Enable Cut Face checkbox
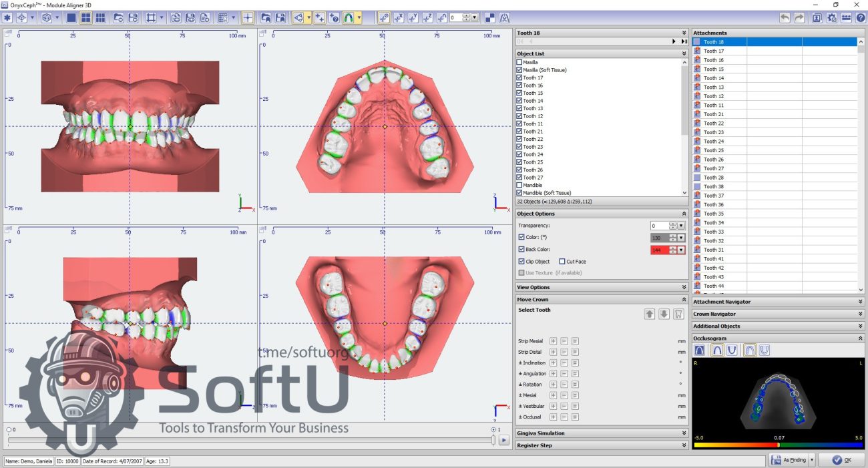The width and height of the screenshot is (868, 468). pos(562,261)
